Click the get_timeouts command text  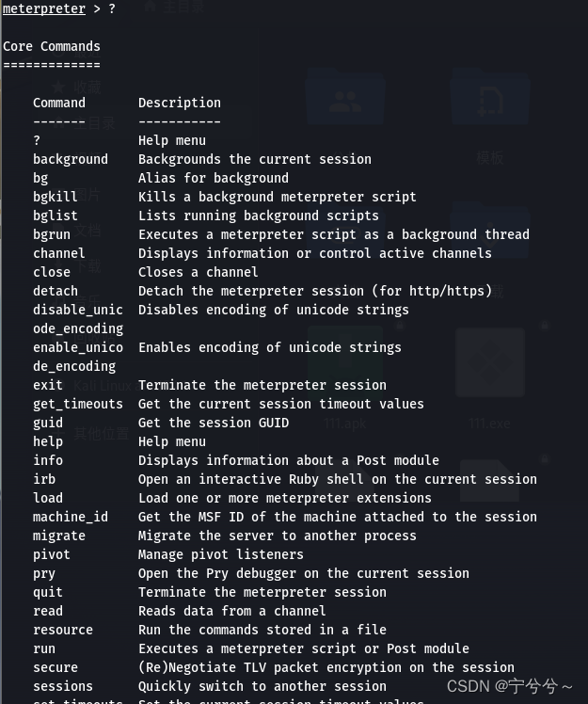(78, 404)
